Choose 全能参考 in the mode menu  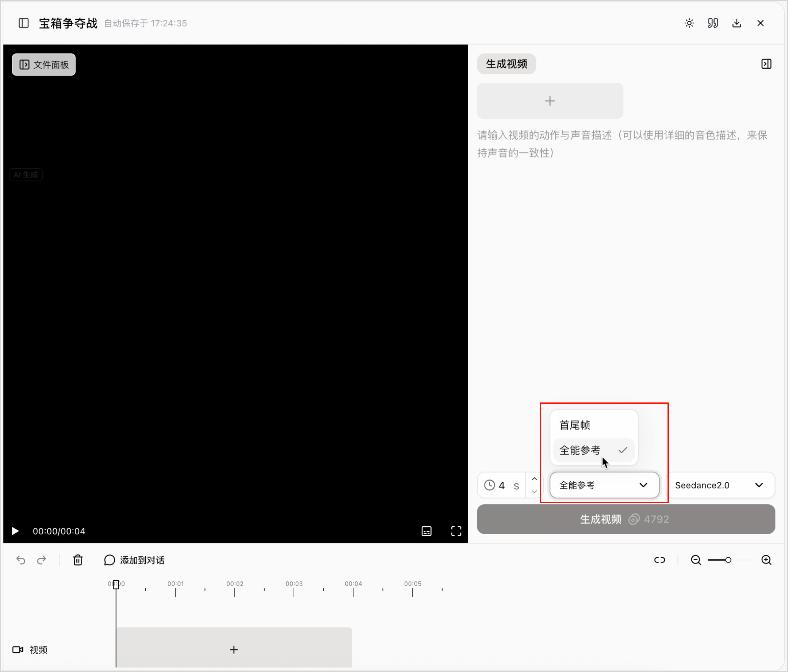point(594,450)
